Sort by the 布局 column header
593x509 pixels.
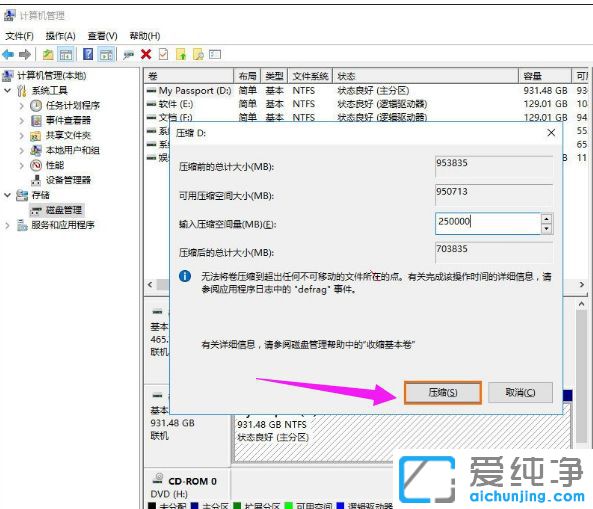(x=247, y=76)
